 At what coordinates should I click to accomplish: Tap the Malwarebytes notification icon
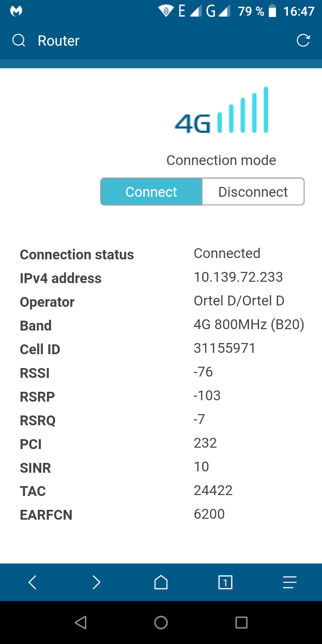tap(17, 11)
